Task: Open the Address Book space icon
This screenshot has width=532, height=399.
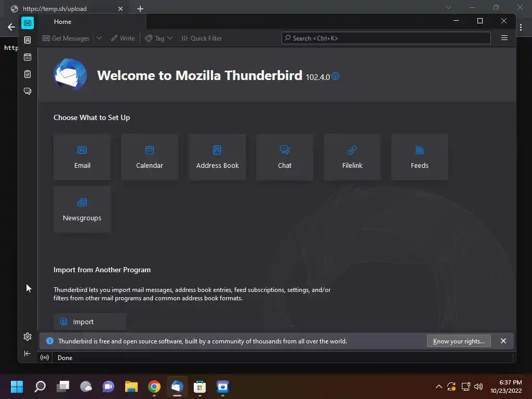Action: point(28,40)
